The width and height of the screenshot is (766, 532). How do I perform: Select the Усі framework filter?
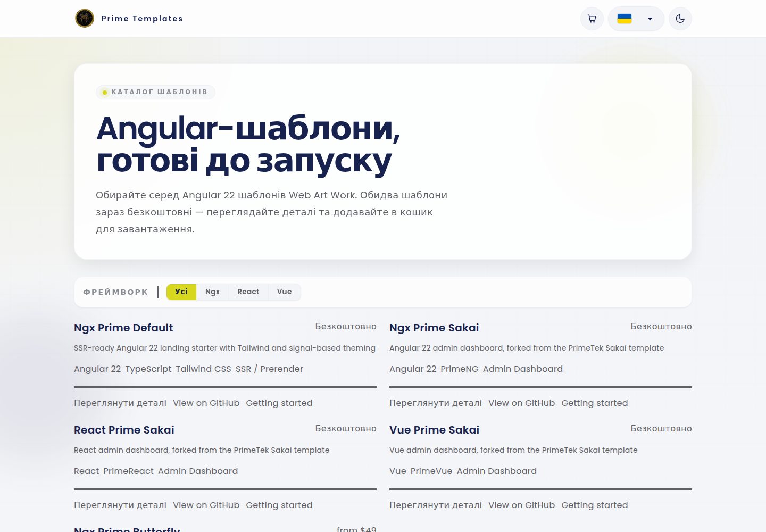(x=181, y=292)
